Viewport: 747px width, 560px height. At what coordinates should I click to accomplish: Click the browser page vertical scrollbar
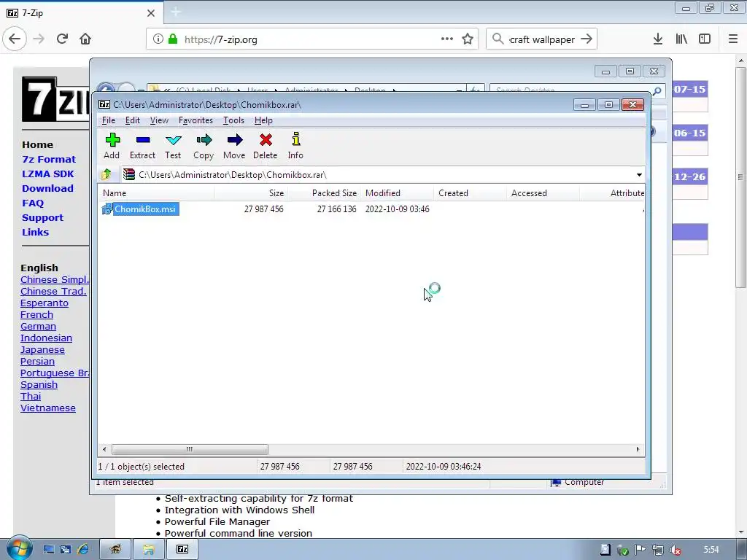[740, 177]
